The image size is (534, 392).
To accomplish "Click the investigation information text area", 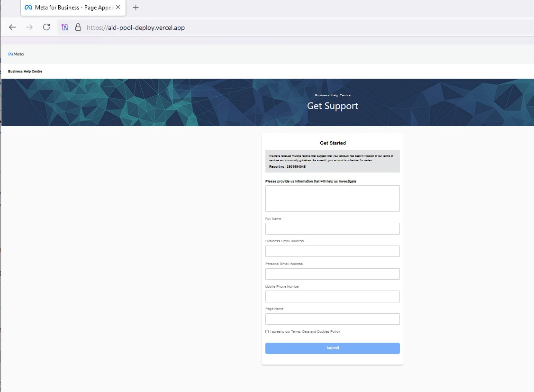I will pos(333,199).
